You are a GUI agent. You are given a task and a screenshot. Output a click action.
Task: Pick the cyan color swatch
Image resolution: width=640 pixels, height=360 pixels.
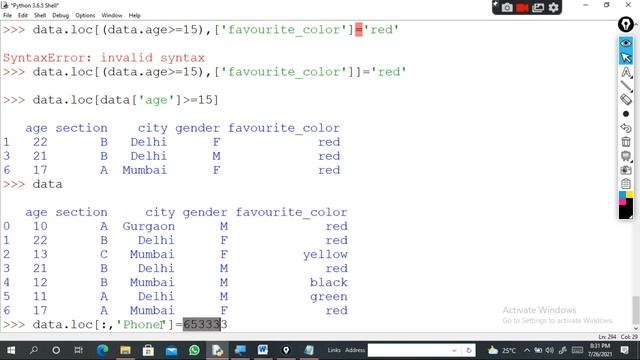tap(622, 195)
